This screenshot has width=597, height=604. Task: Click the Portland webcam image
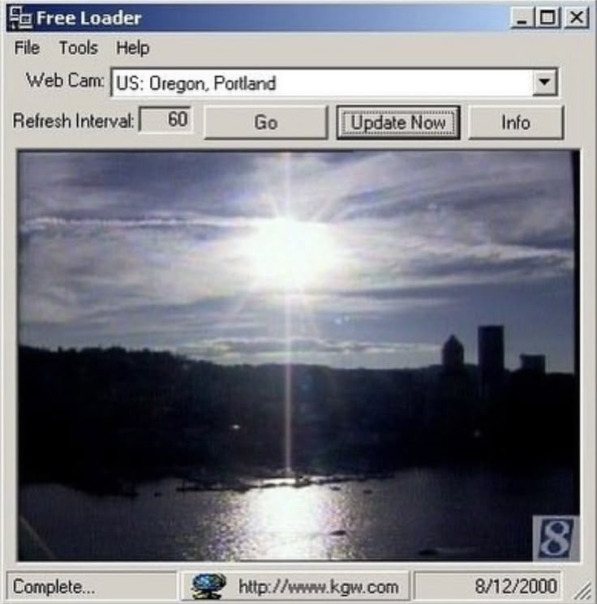(x=298, y=356)
